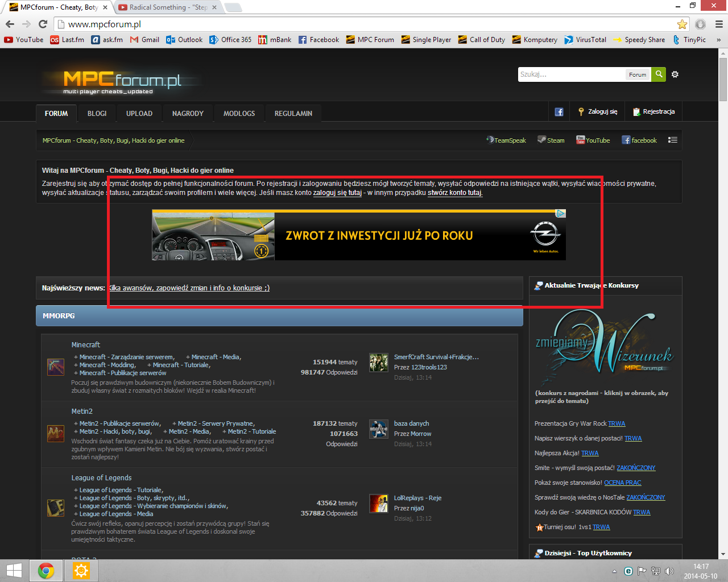
Task: Open MPC Forum bookmark
Action: (370, 40)
